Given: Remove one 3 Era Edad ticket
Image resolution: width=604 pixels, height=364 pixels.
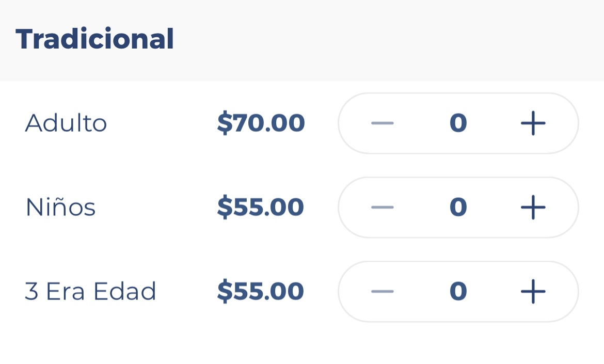Looking at the screenshot, I should [382, 292].
